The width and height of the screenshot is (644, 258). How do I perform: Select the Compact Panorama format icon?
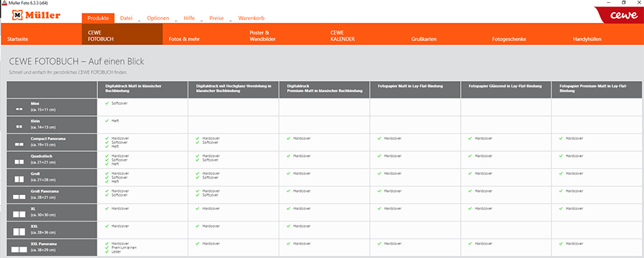coord(19,145)
